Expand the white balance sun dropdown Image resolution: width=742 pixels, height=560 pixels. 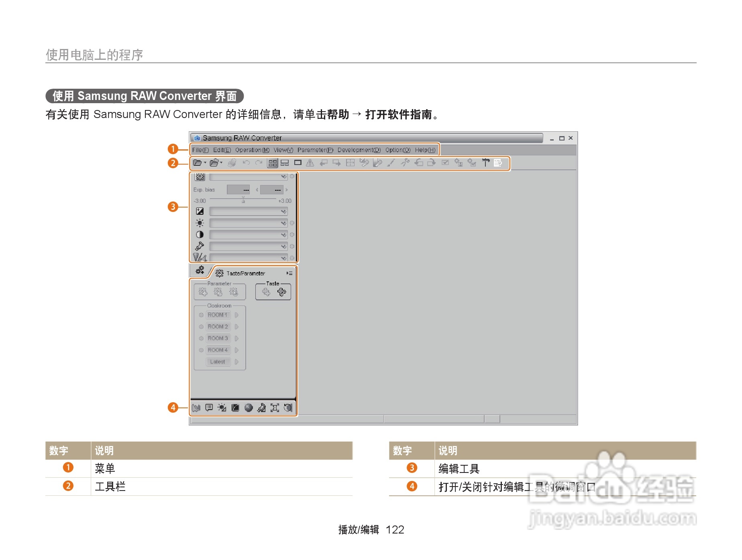[x=249, y=223]
